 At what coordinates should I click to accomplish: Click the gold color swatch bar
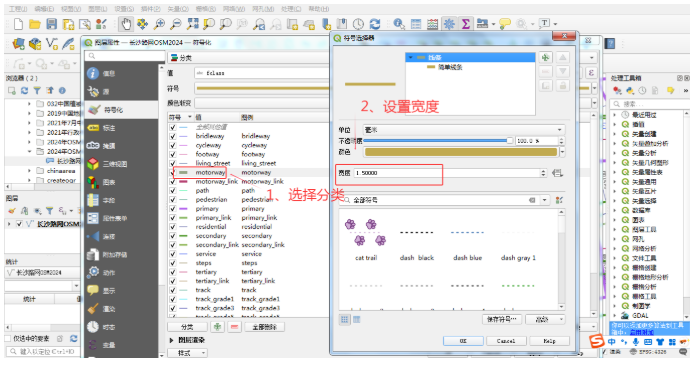click(461, 152)
